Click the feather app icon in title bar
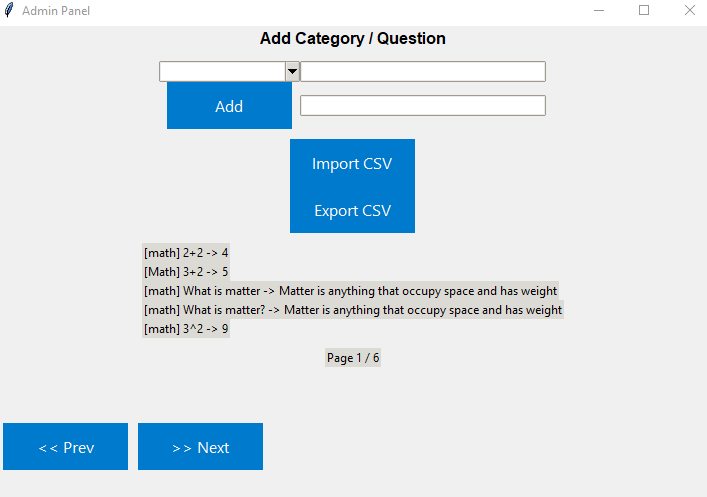The height and width of the screenshot is (497, 707). [x=10, y=11]
